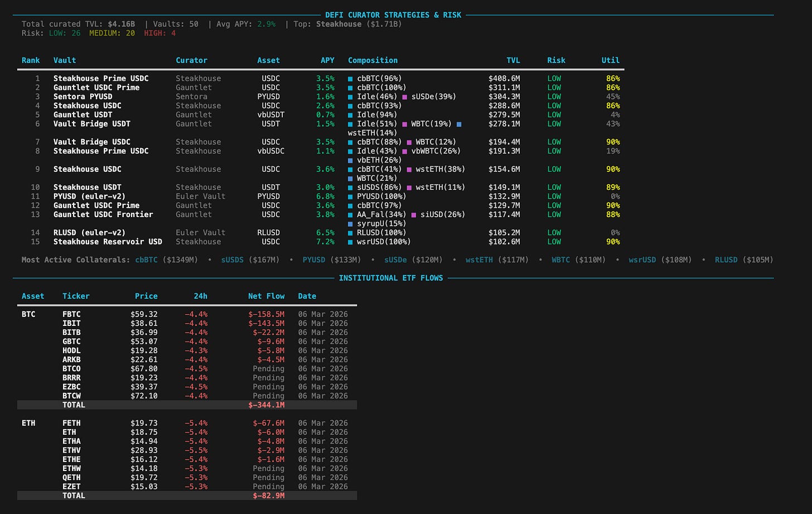The width and height of the screenshot is (812, 514).
Task: Click the 24h column header
Action: 200,296
